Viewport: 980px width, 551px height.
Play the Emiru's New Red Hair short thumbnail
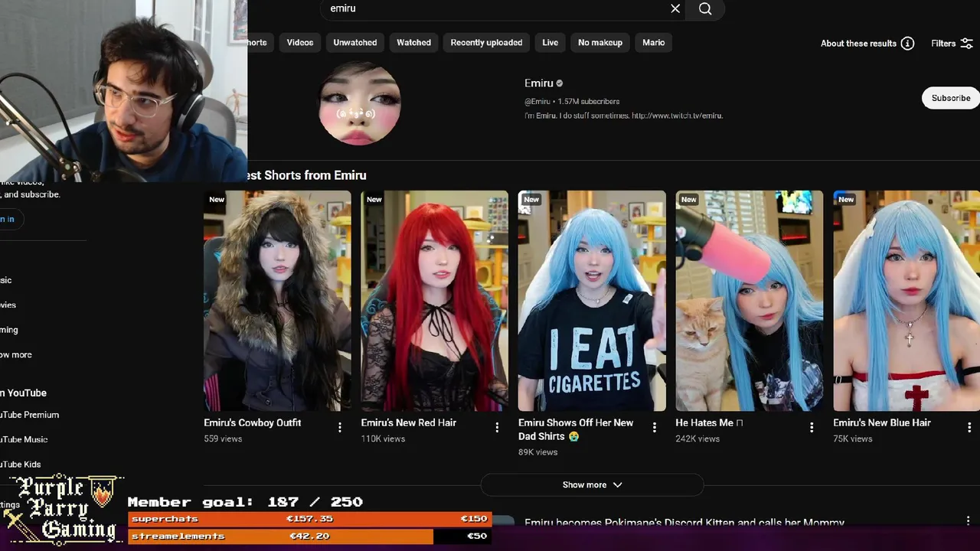[x=435, y=301]
